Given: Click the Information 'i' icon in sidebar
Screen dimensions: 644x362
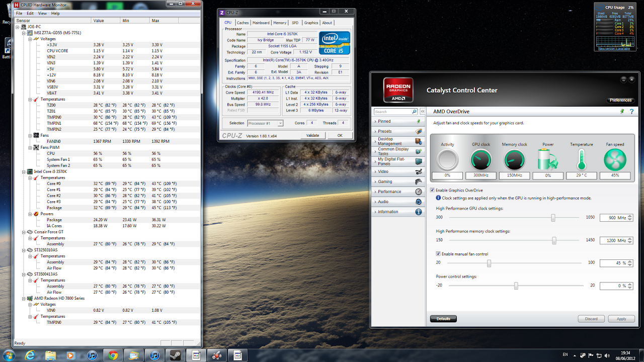Looking at the screenshot, I should tap(419, 212).
